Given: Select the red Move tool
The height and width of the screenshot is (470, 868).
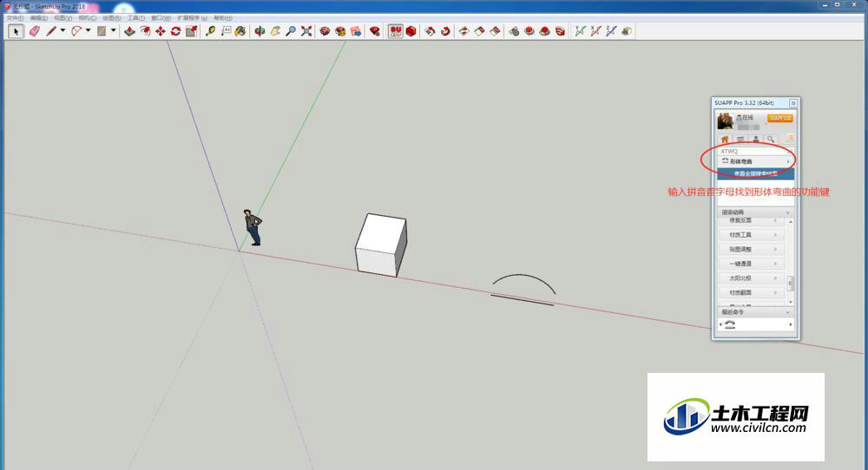Looking at the screenshot, I should 161,31.
